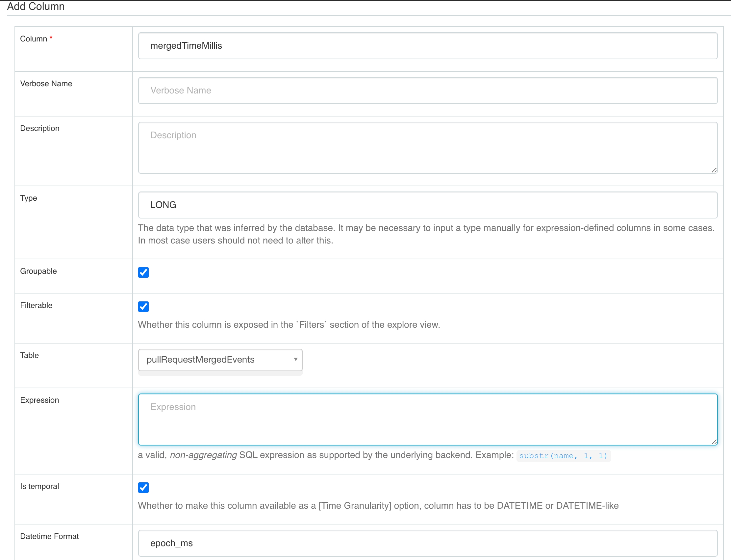The image size is (731, 560).
Task: Click into the Description textarea
Action: (427, 147)
